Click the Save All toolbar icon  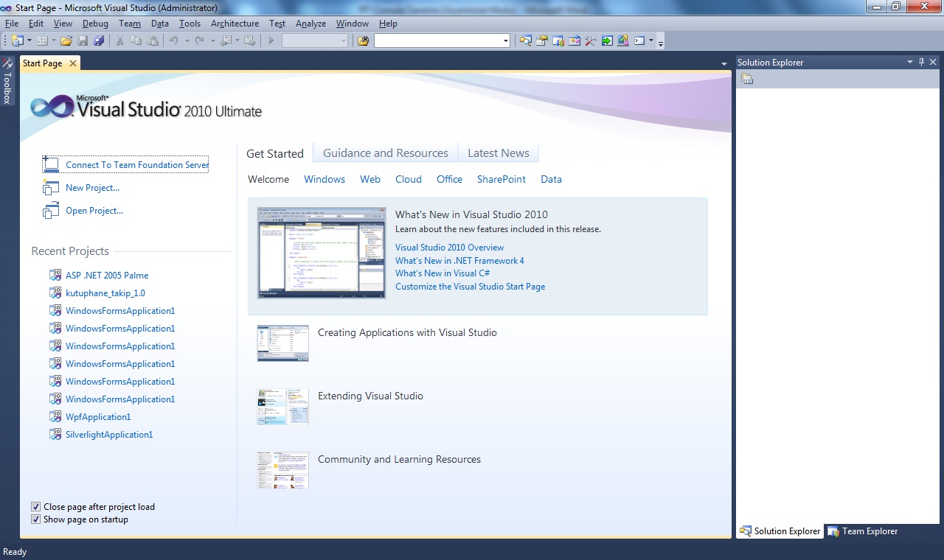pyautogui.click(x=99, y=41)
